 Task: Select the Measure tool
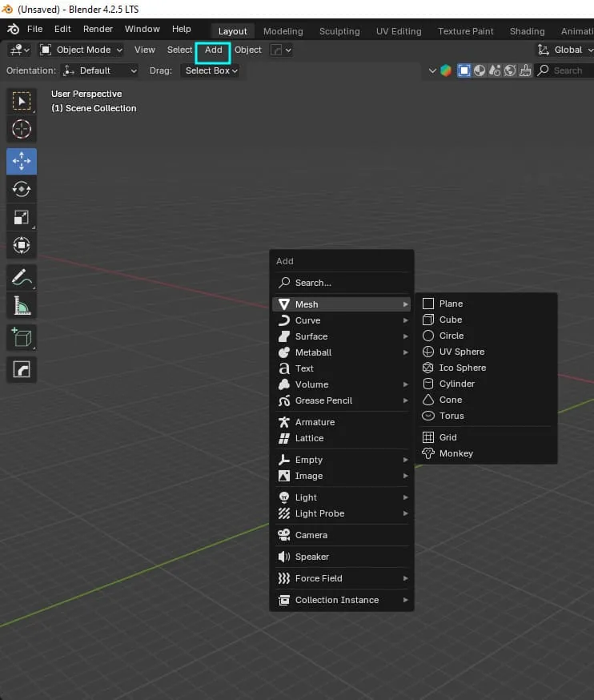[22, 306]
